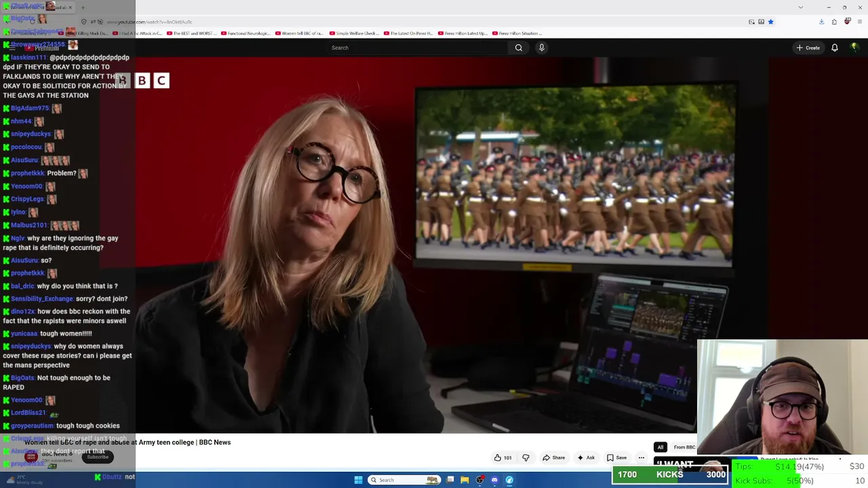Subscribe to the BBC News channel
Image resolution: width=868 pixels, height=488 pixels.
coord(98,457)
